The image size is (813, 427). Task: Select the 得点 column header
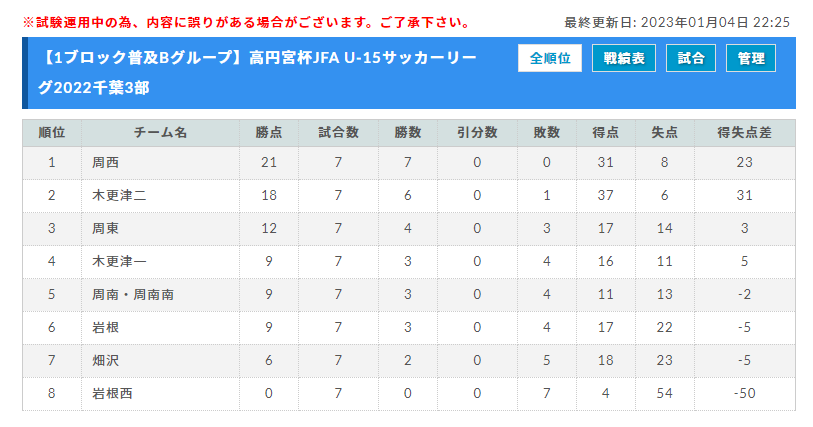coord(606,133)
